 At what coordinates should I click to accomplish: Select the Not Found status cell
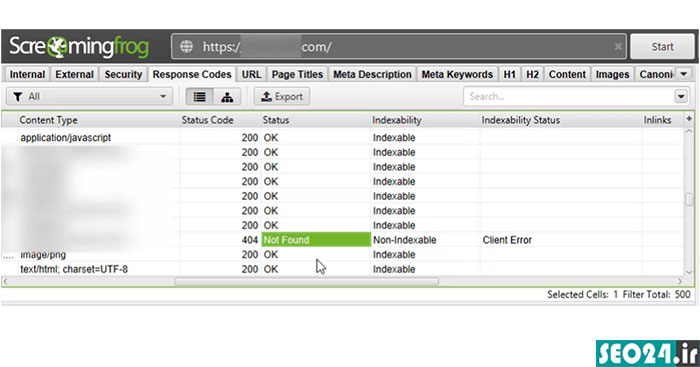coord(316,240)
